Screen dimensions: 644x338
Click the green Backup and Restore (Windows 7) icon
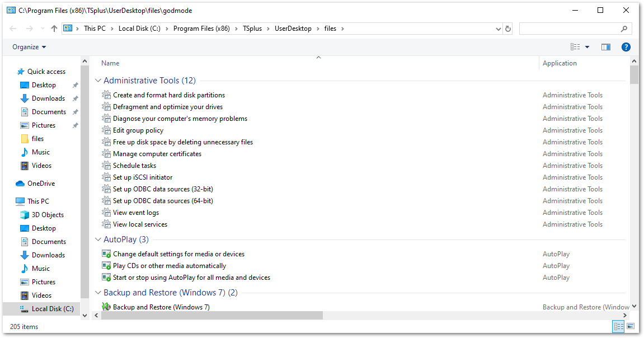106,307
